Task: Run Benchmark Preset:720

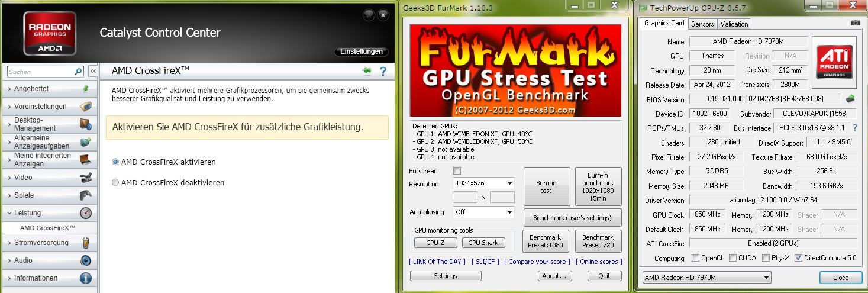Action: coord(598,241)
